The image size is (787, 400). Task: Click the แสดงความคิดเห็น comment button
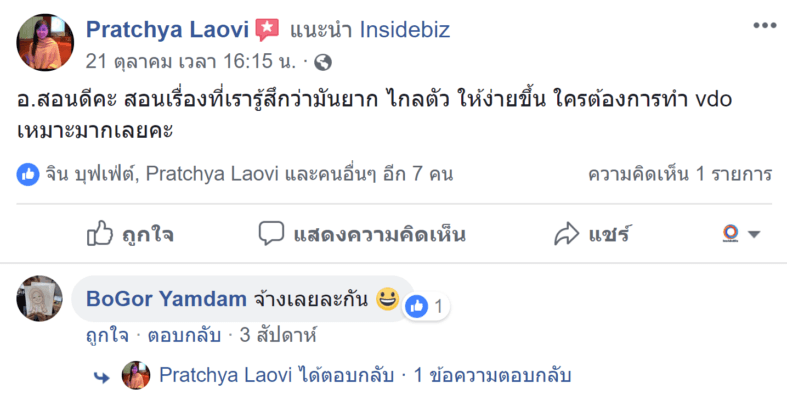[x=362, y=234]
